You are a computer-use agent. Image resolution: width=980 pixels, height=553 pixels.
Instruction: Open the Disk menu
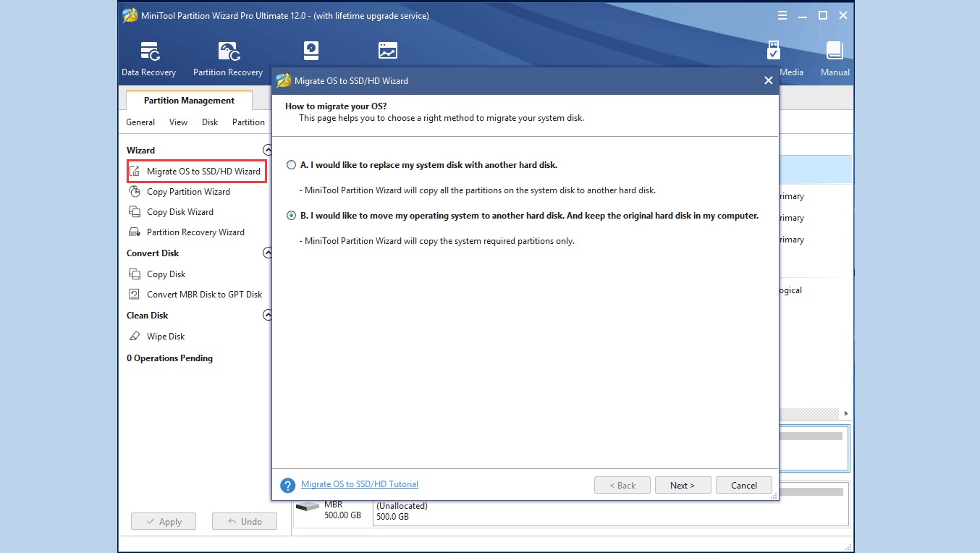210,122
